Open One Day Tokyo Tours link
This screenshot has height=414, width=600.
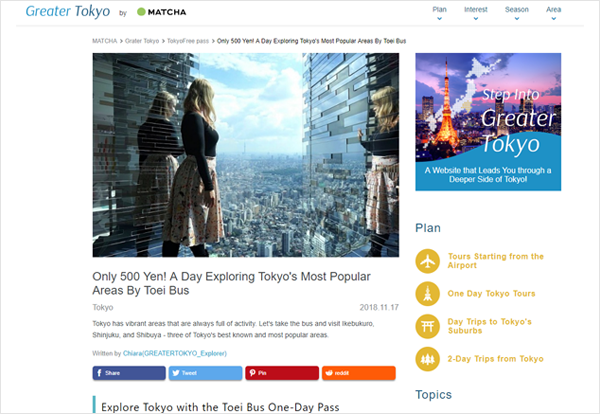tap(491, 293)
